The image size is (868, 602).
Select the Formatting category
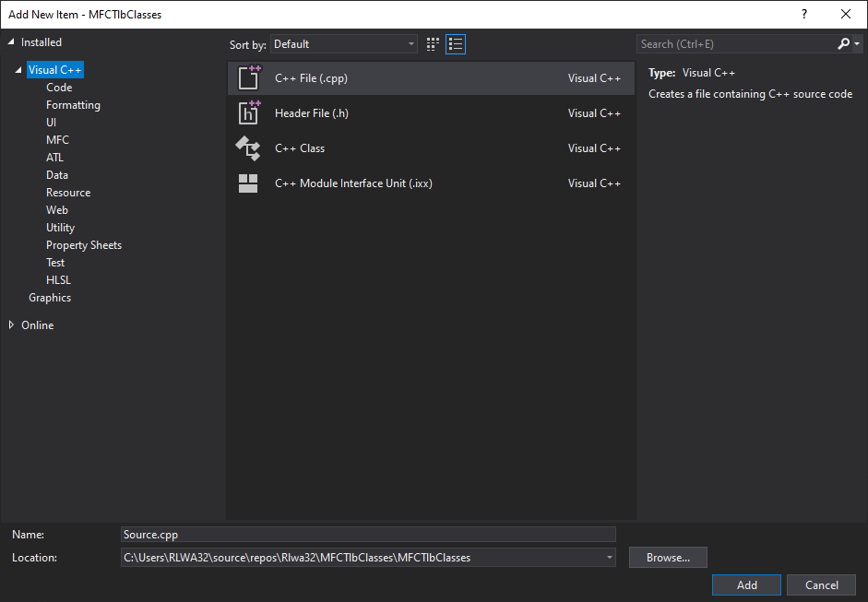73,105
